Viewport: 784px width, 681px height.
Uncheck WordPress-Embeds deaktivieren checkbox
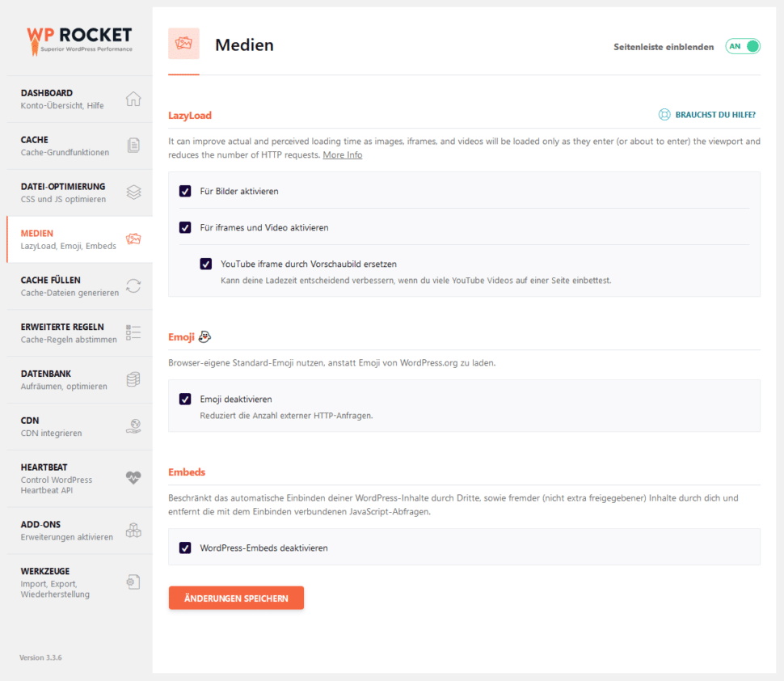[x=185, y=548]
